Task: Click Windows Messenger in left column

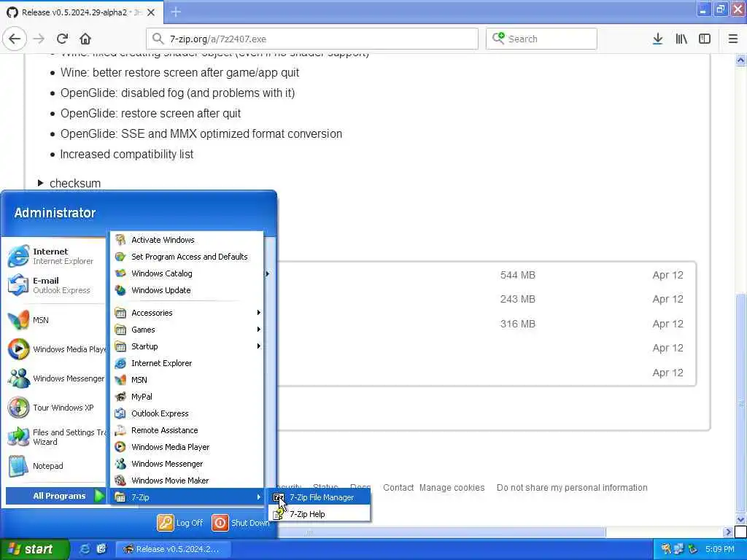Action: (56, 378)
